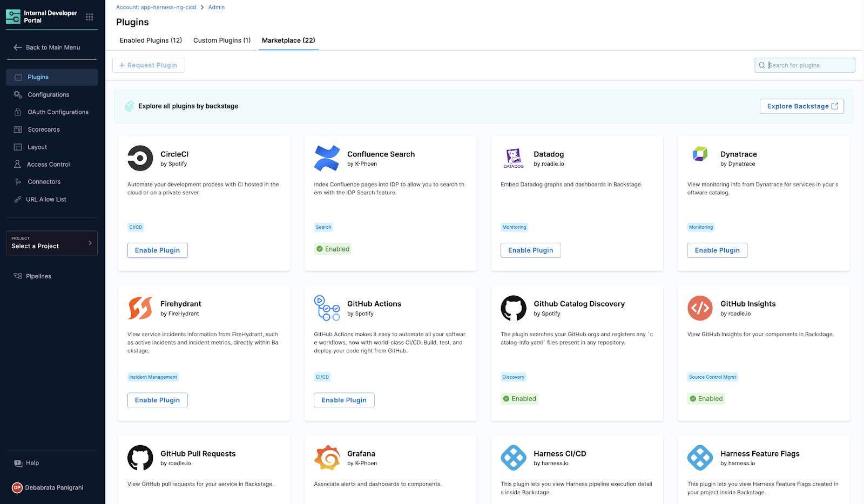Expand the Select a Project picker

point(52,243)
